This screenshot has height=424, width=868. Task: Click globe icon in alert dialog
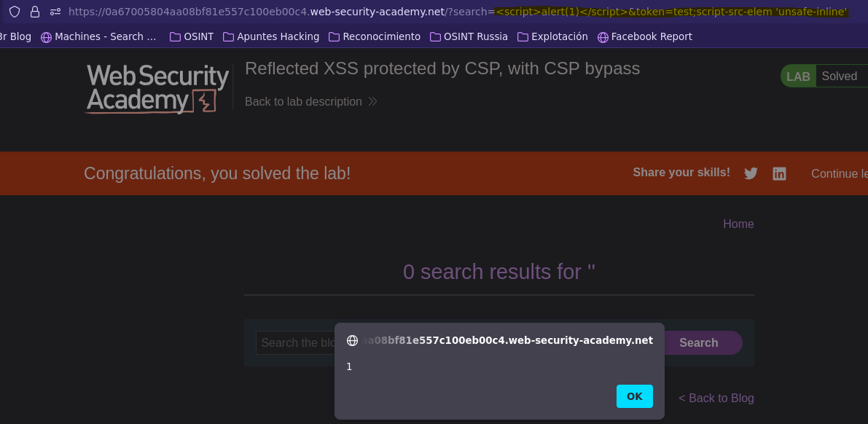pyautogui.click(x=352, y=340)
